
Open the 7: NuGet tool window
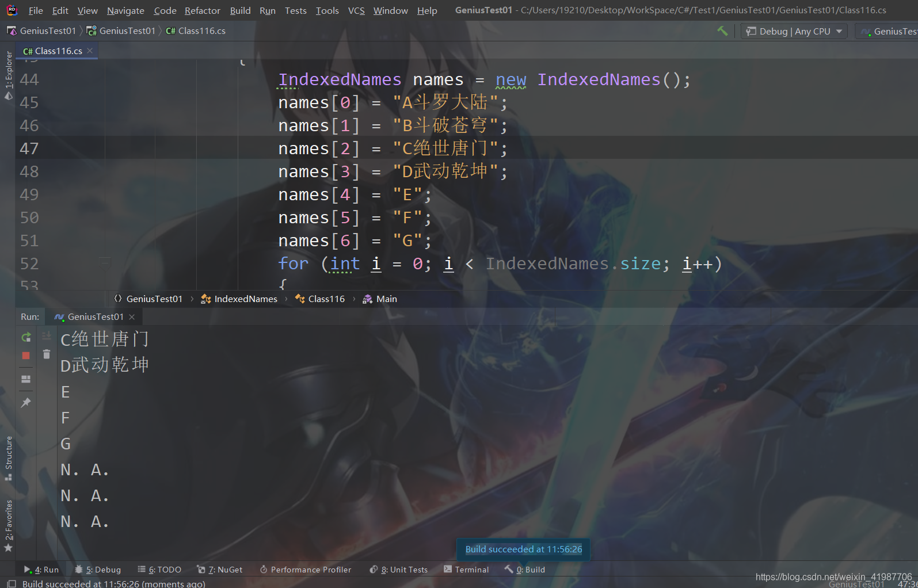(220, 570)
